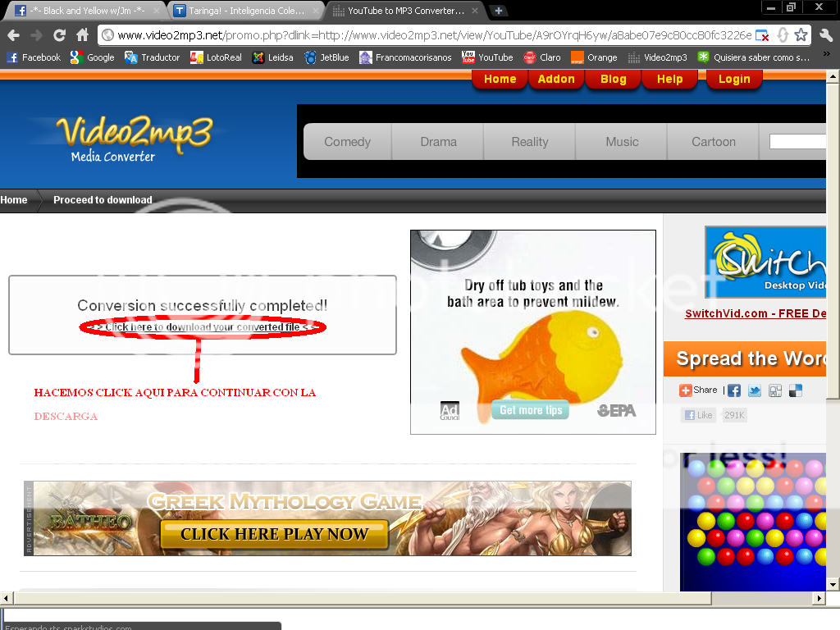Click the bubble shooter game ad thumbnail

pos(753,522)
